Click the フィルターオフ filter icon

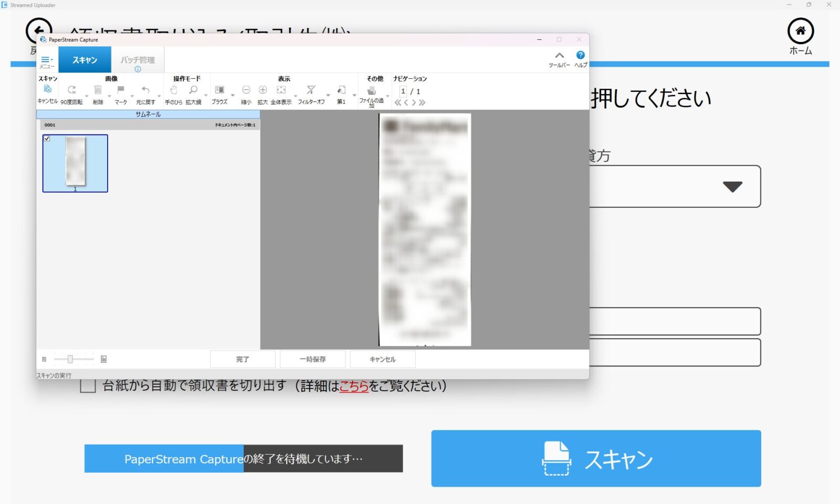[x=311, y=90]
